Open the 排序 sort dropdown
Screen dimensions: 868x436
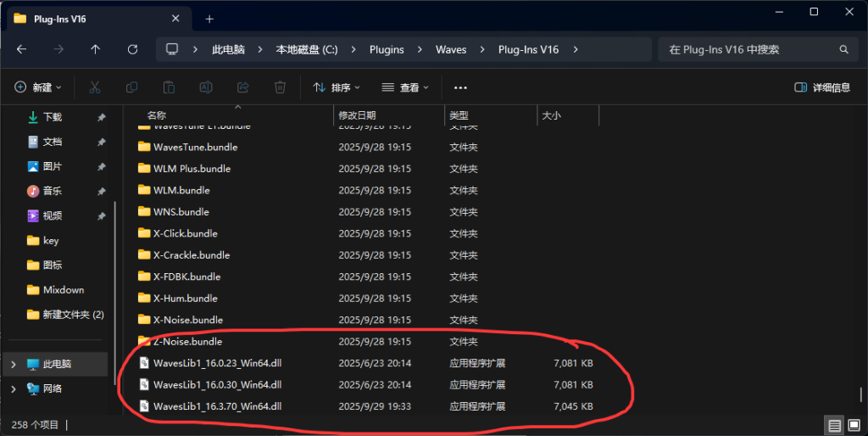click(337, 87)
